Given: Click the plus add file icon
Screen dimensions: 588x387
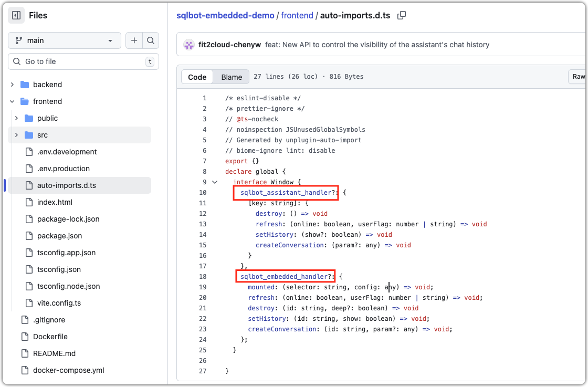Looking at the screenshot, I should (134, 40).
